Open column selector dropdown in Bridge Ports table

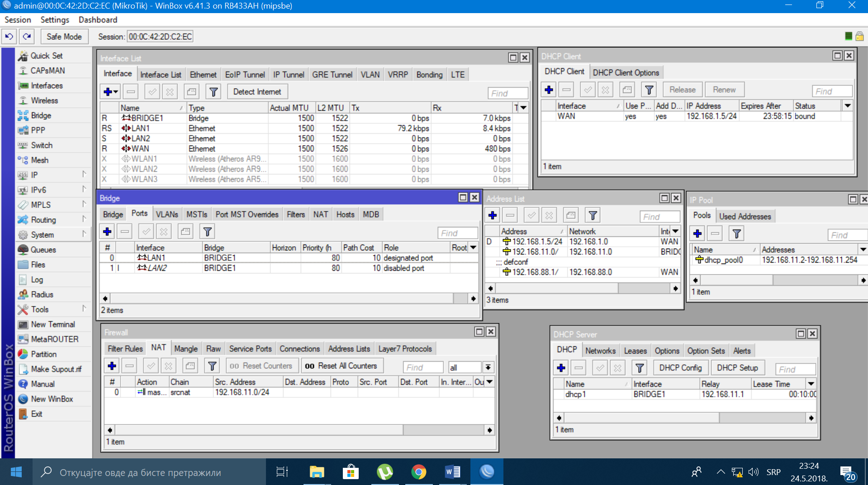coord(473,248)
